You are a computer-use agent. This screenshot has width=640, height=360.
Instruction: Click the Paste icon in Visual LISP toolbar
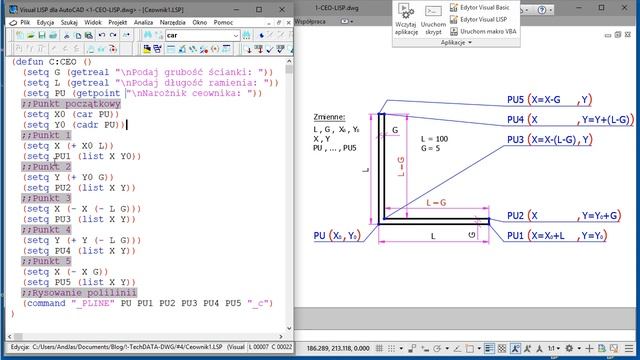[x=89, y=36]
